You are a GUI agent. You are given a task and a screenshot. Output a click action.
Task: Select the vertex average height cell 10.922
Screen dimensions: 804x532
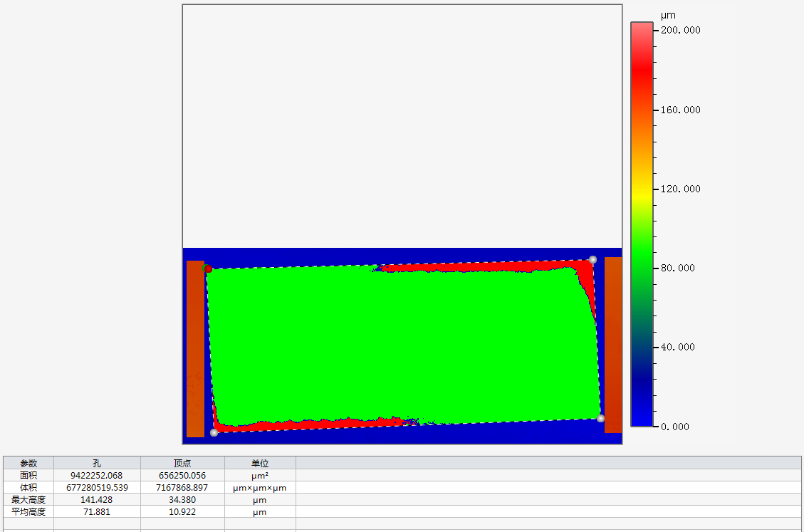pos(182,512)
